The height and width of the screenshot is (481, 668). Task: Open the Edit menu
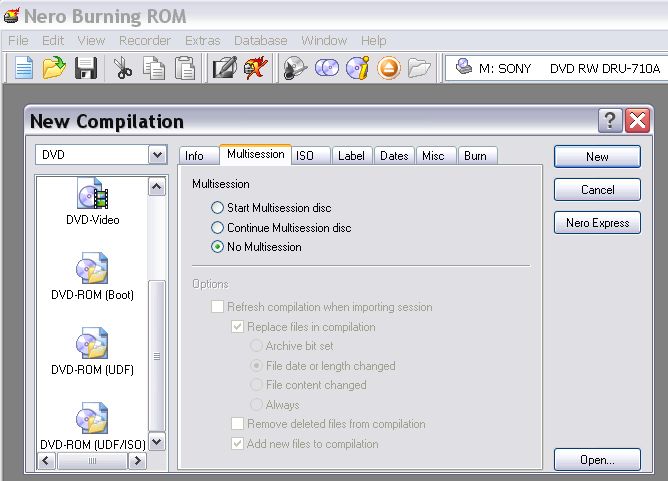coord(53,40)
